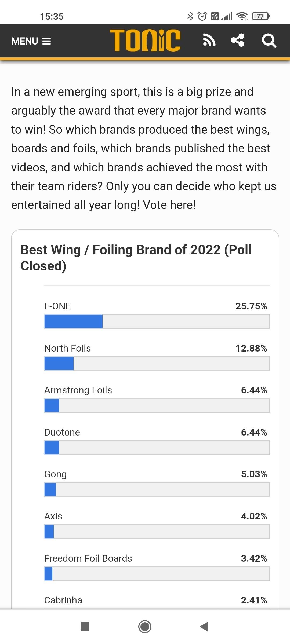The height and width of the screenshot is (644, 290).
Task: Tap the battery indicator
Action: (x=261, y=16)
